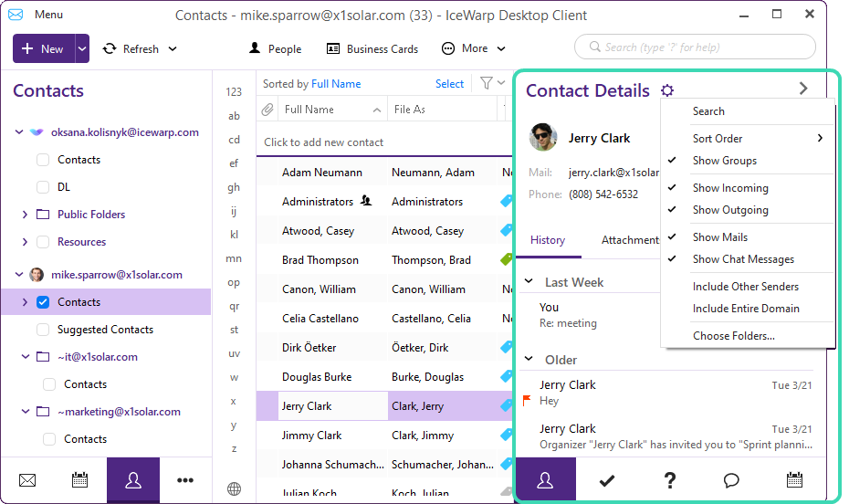The image size is (849, 504).
Task: Open the Menu button in title bar
Action: point(48,15)
